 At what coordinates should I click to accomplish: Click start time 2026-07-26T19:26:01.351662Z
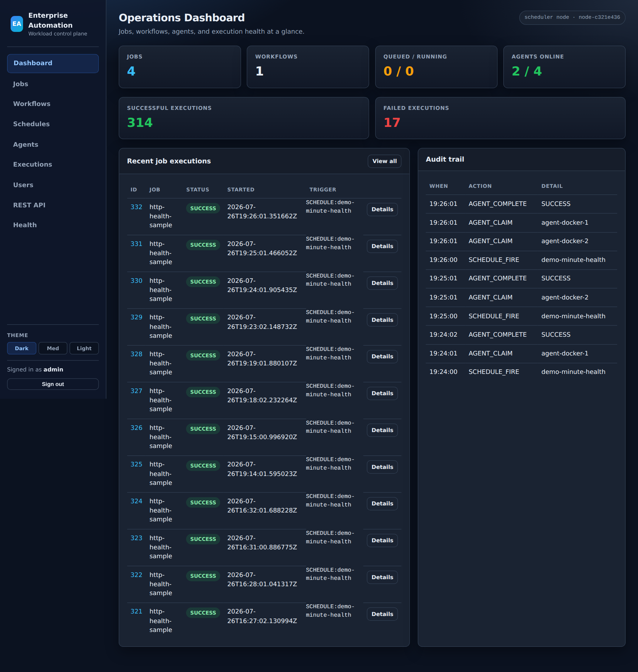click(262, 212)
